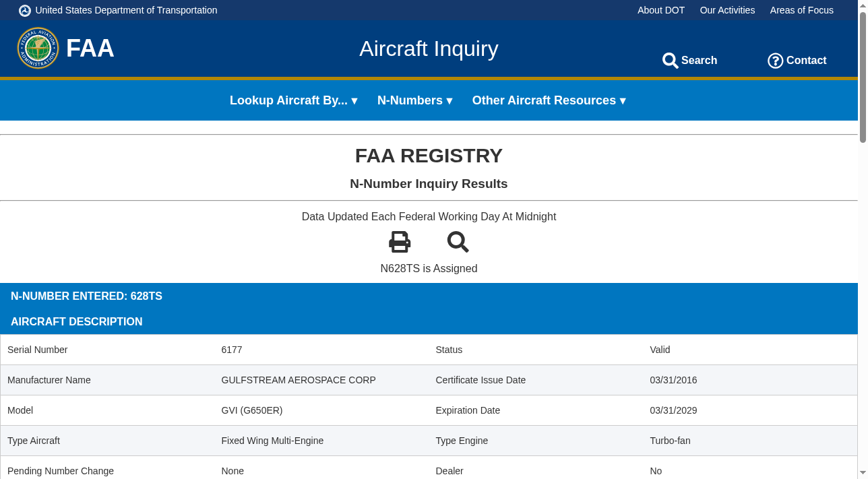This screenshot has height=479, width=868.
Task: Click the N628TS is Assigned text
Action: [x=429, y=269]
